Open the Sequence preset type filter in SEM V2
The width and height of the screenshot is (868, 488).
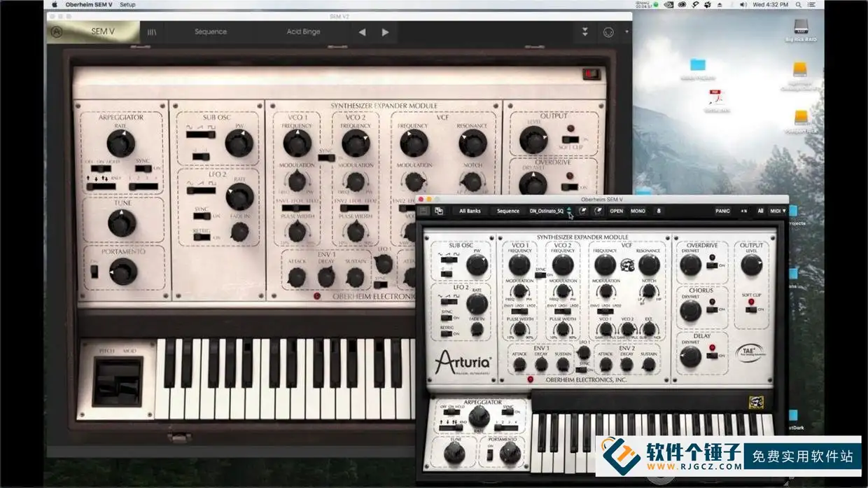211,32
